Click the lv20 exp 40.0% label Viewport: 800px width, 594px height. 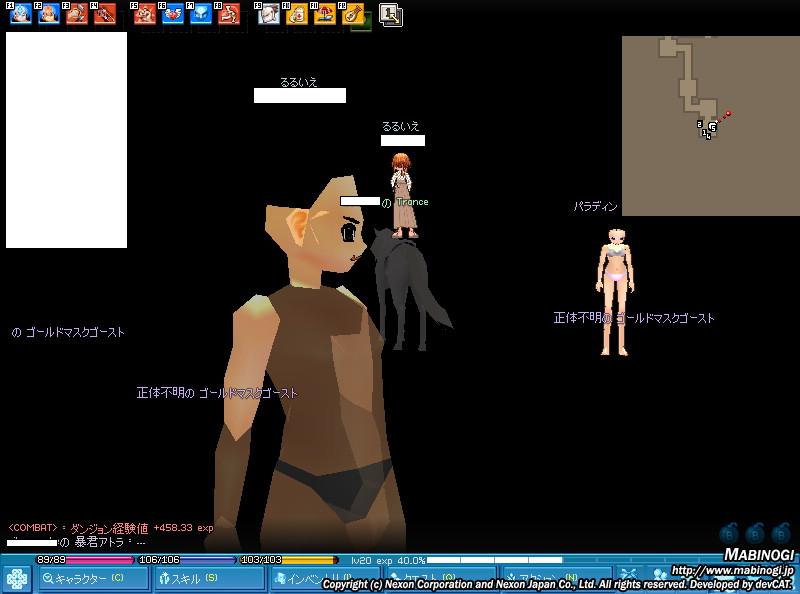point(388,560)
